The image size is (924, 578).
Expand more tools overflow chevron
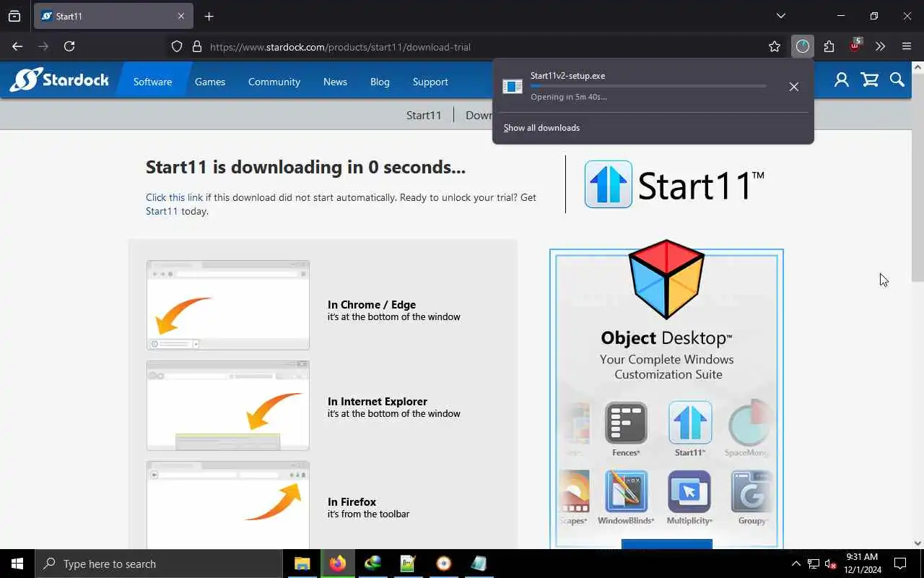pyautogui.click(x=880, y=46)
